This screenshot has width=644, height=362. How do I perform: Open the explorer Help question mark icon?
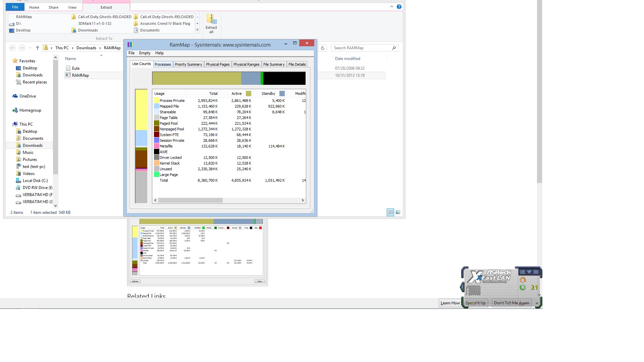tap(399, 7)
